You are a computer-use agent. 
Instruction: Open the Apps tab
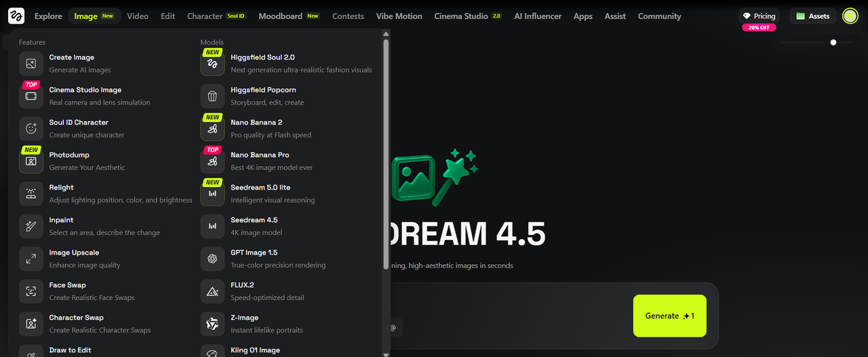click(583, 16)
